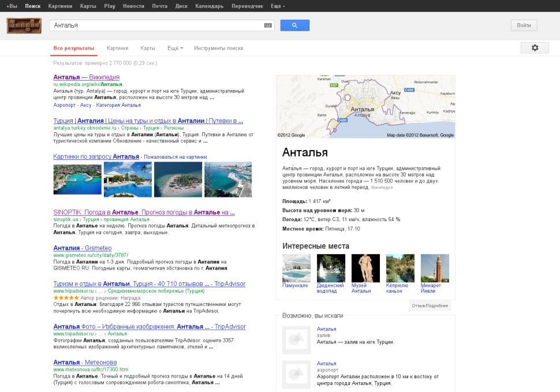Open the Аэропорт sitelink under Wikipedia
Image resolution: width=560 pixels, height=392 pixels.
point(65,105)
